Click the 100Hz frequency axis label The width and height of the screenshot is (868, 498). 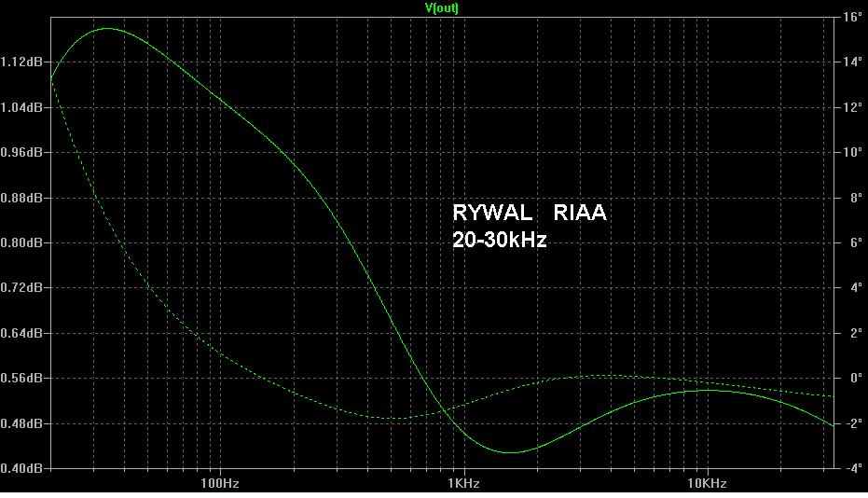pos(220,484)
